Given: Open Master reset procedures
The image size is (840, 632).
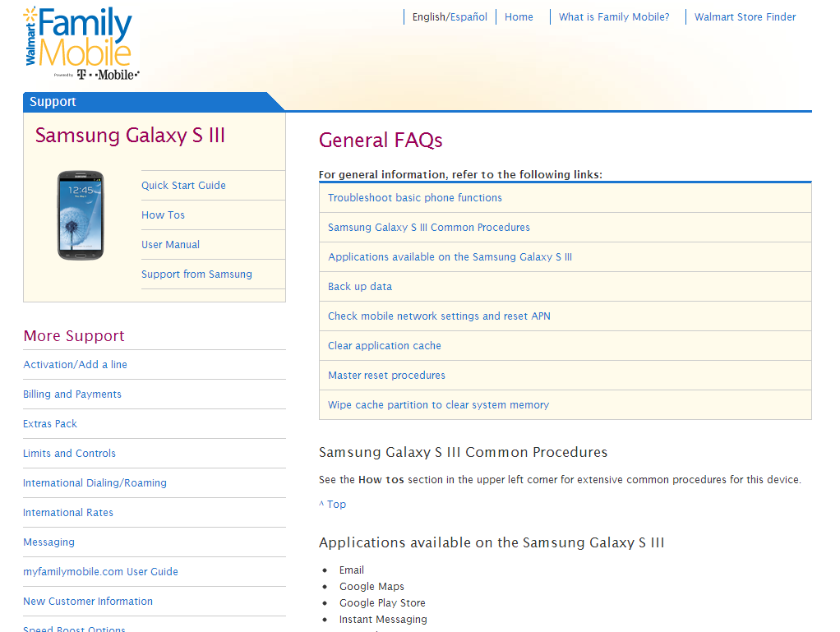Looking at the screenshot, I should (386, 376).
